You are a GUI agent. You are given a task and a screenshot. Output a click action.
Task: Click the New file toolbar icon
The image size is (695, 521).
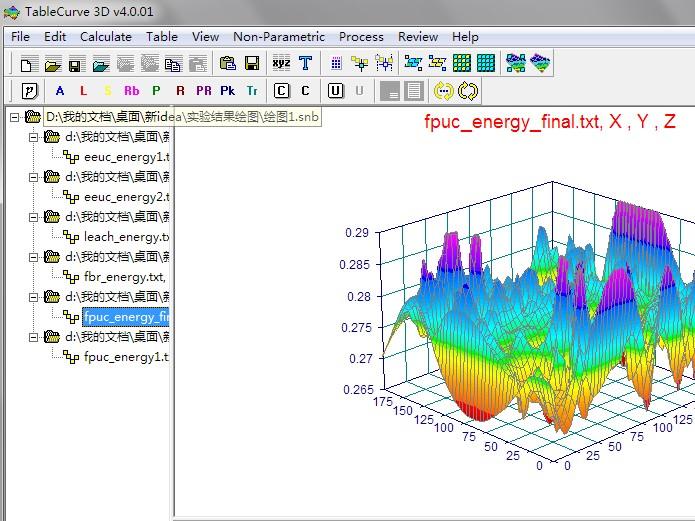coord(27,64)
